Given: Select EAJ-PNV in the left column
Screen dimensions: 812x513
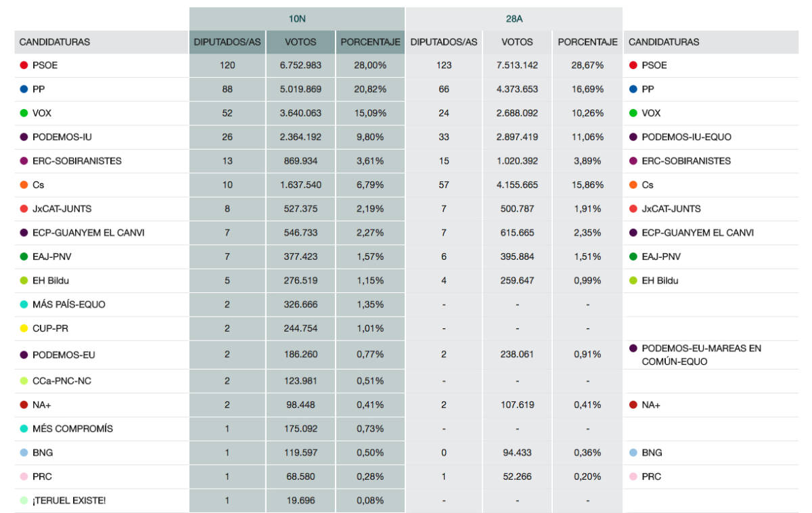Looking at the screenshot, I should tap(52, 256).
